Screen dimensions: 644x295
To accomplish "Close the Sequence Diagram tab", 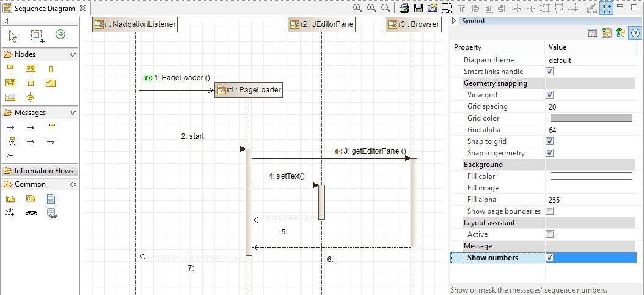I will click(83, 8).
